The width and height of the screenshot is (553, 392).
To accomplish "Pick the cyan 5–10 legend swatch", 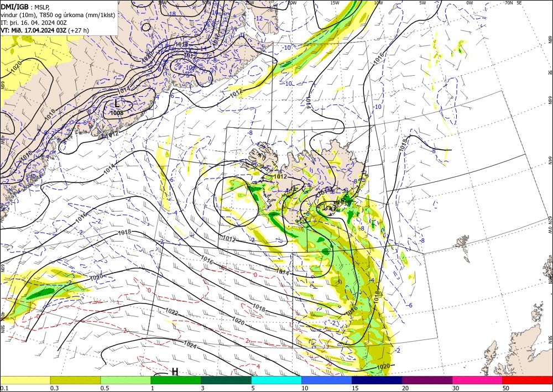I will point(276,380).
